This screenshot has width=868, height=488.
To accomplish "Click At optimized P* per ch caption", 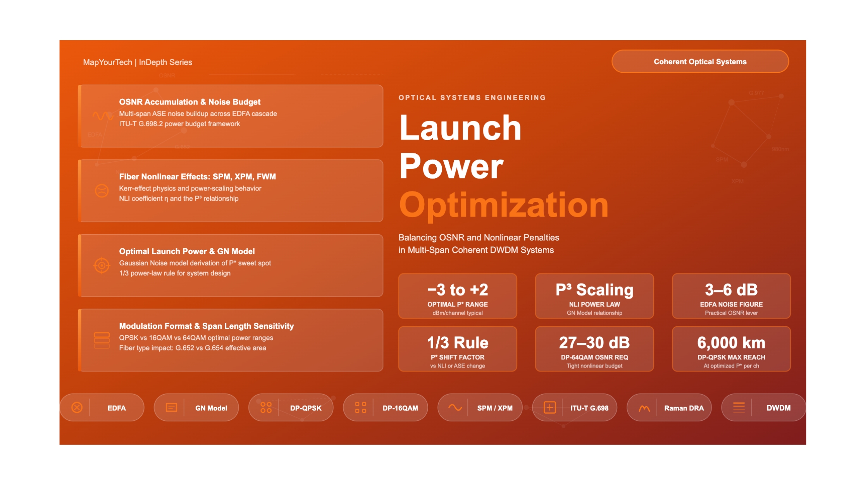I will pyautogui.click(x=731, y=366).
